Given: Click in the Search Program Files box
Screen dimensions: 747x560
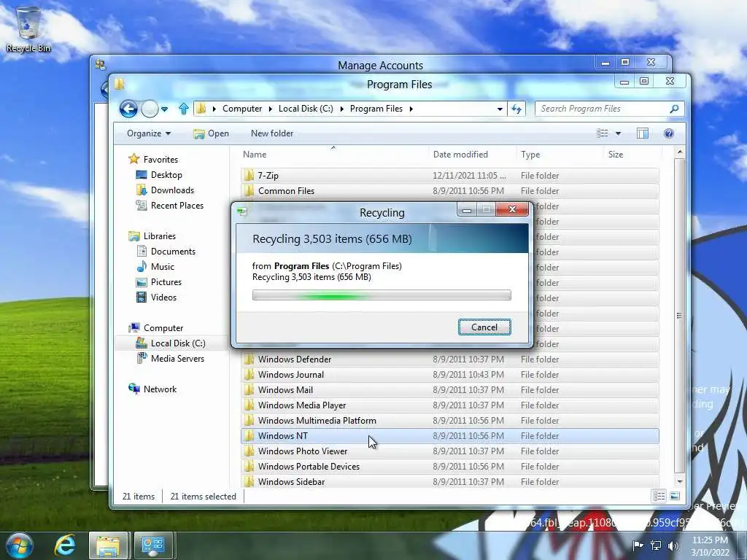Looking at the screenshot, I should [x=602, y=109].
